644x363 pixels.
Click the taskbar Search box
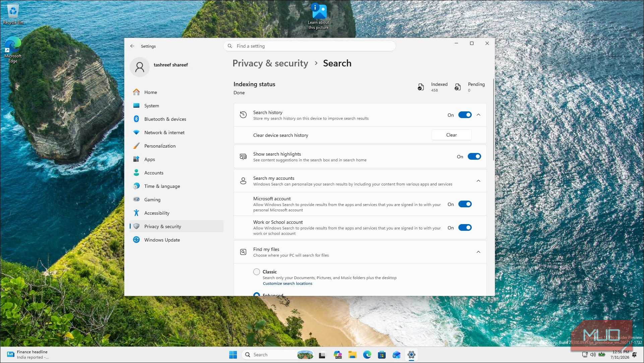coord(277,355)
